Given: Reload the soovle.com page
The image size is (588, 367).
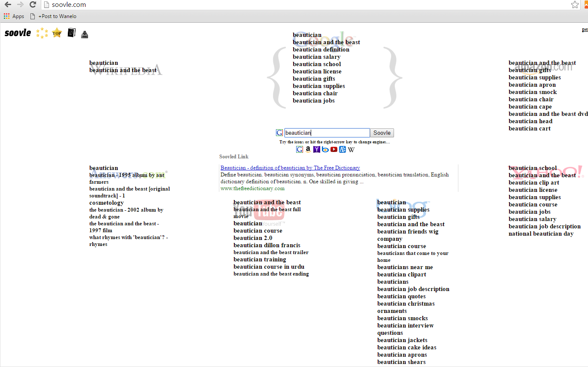Looking at the screenshot, I should pos(33,5).
